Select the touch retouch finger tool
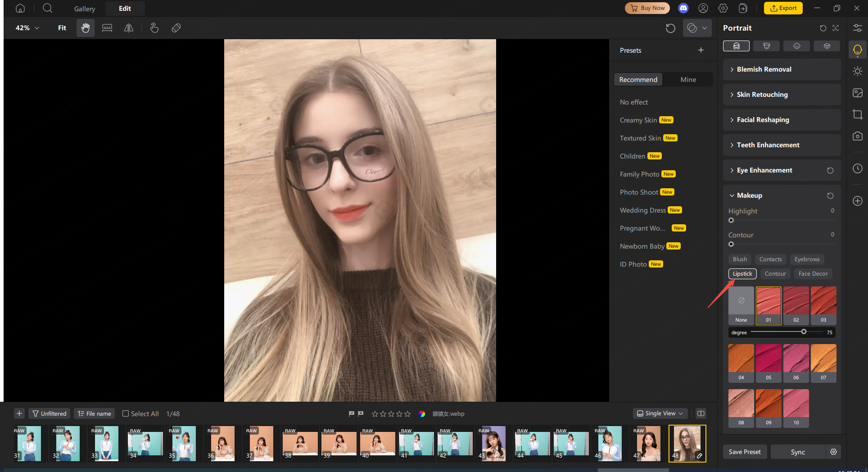The image size is (868, 472). tap(154, 28)
